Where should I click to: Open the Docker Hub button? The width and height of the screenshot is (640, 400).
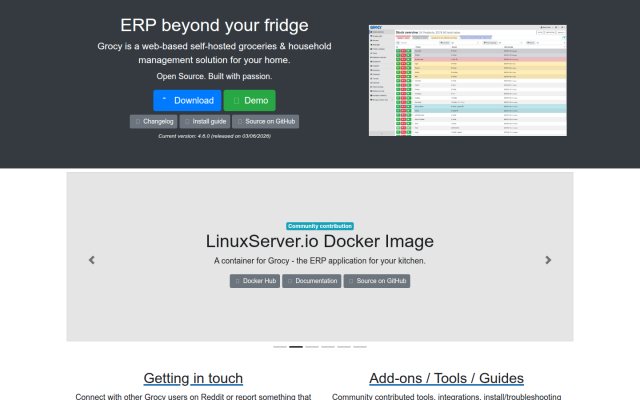[x=255, y=281]
